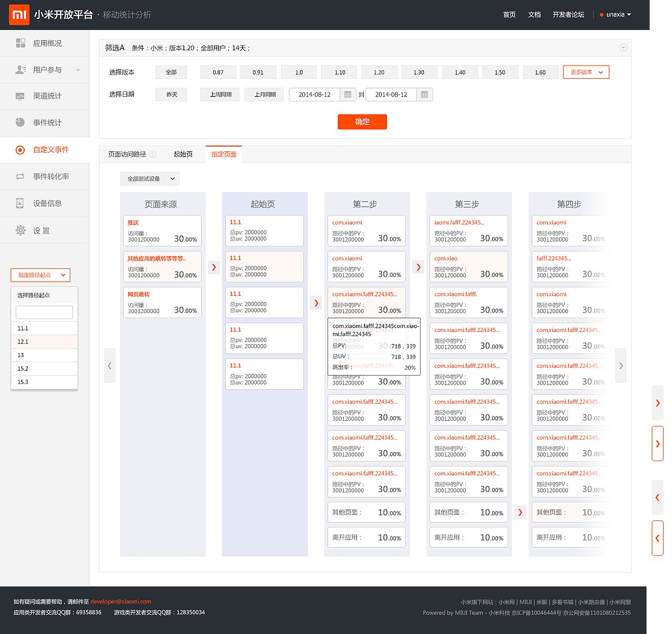
Task: Choose 昨天 date option
Action: tap(171, 95)
